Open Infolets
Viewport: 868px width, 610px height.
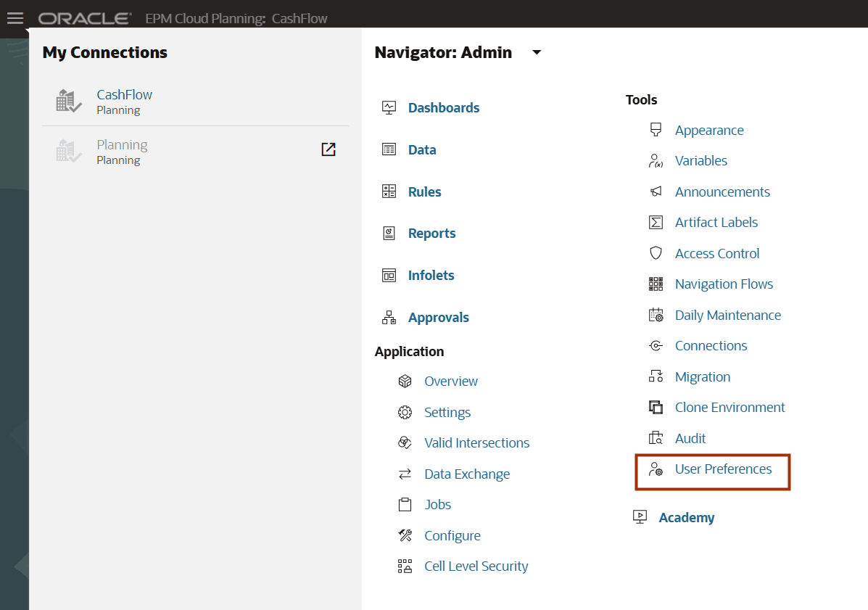tap(431, 275)
